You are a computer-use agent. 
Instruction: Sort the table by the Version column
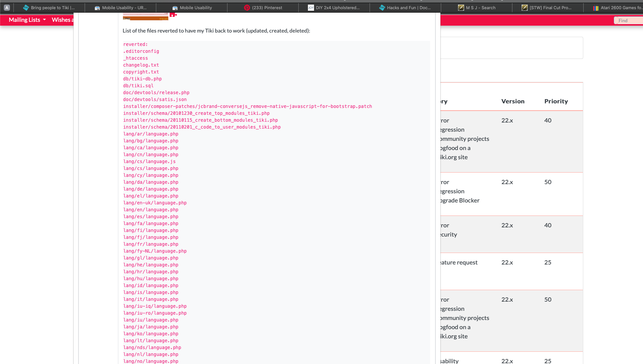coord(513,101)
